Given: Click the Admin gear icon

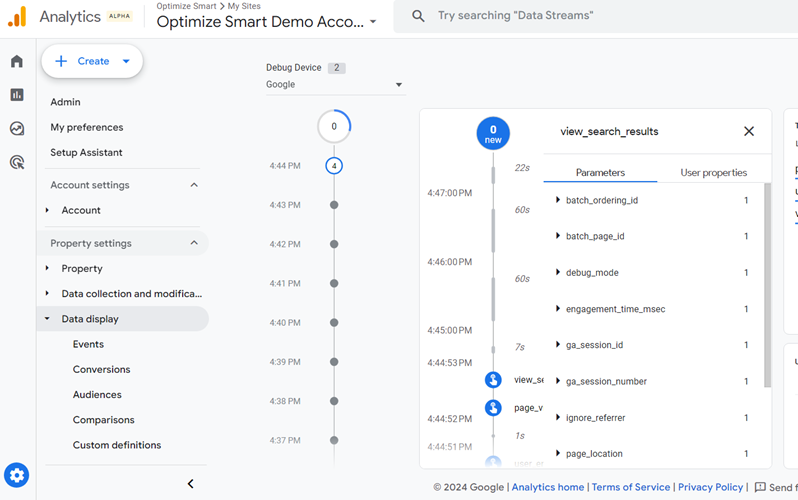Looking at the screenshot, I should pos(16,475).
